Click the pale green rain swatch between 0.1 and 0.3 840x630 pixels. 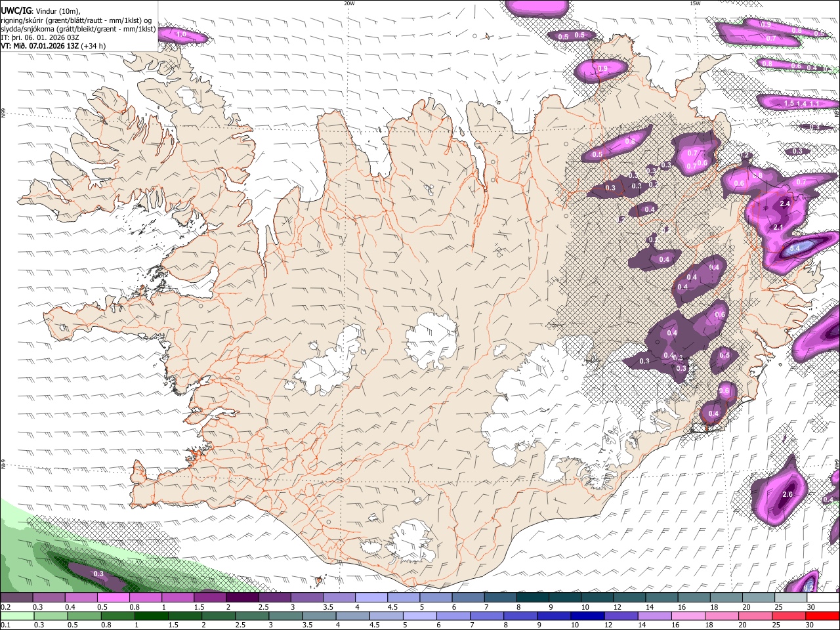(x=17, y=616)
